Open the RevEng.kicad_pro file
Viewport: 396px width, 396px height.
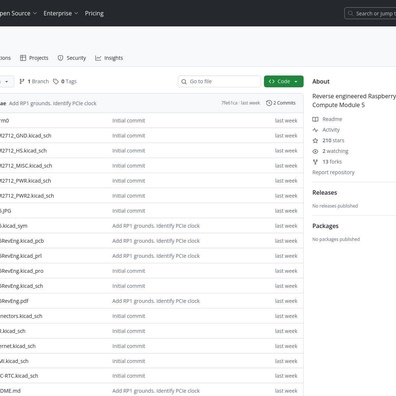click(22, 271)
